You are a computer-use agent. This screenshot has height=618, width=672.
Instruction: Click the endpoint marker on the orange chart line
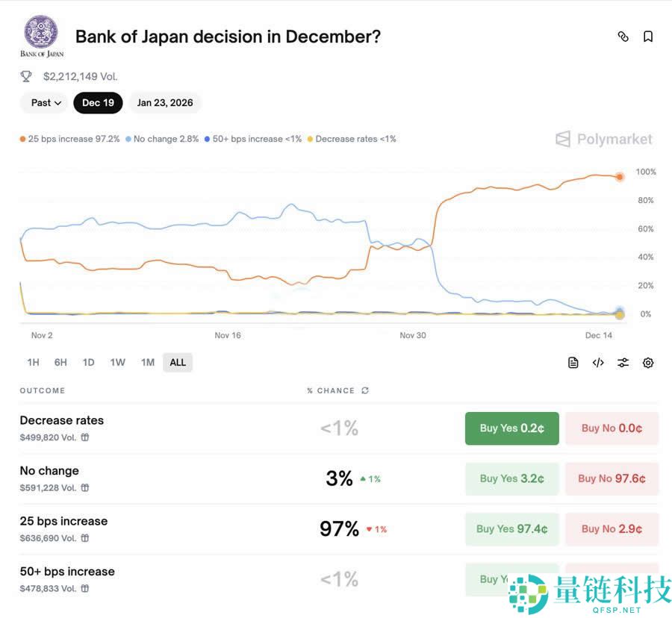619,177
